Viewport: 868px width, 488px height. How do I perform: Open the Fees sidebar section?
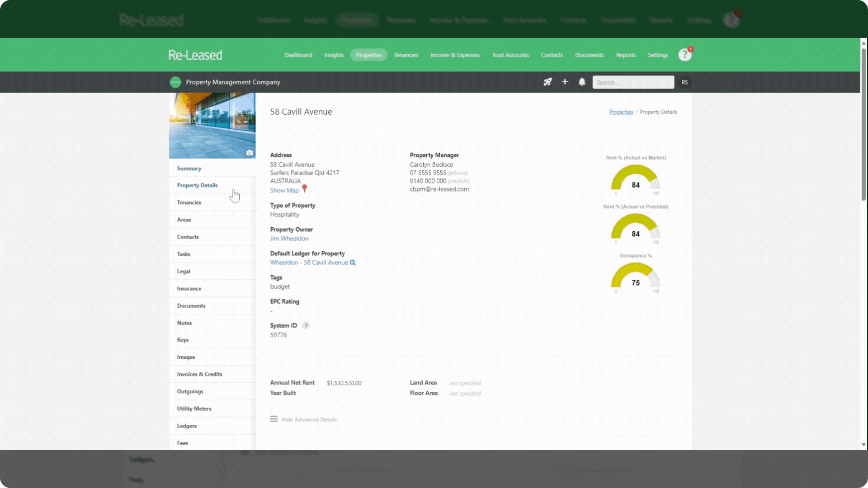pyautogui.click(x=212, y=442)
